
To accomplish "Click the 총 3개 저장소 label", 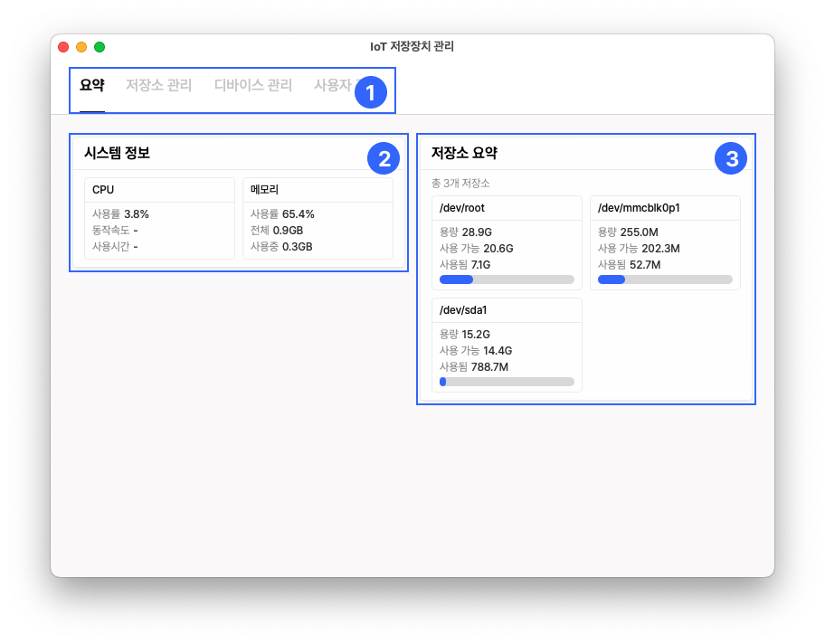I will click(460, 183).
